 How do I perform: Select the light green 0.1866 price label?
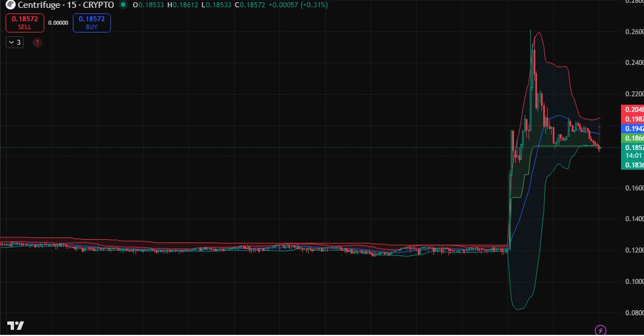(x=633, y=138)
